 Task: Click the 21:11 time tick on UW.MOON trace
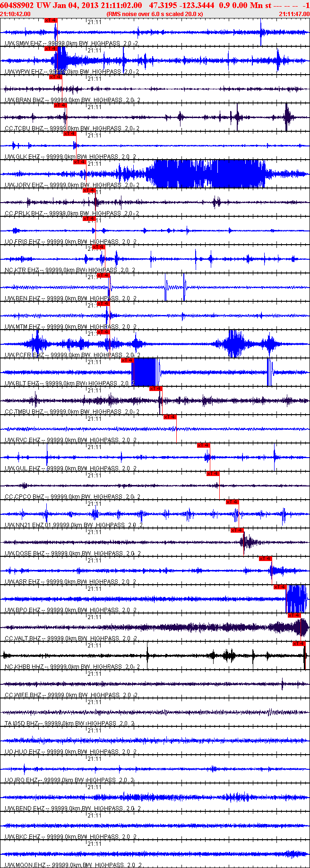click(x=94, y=843)
